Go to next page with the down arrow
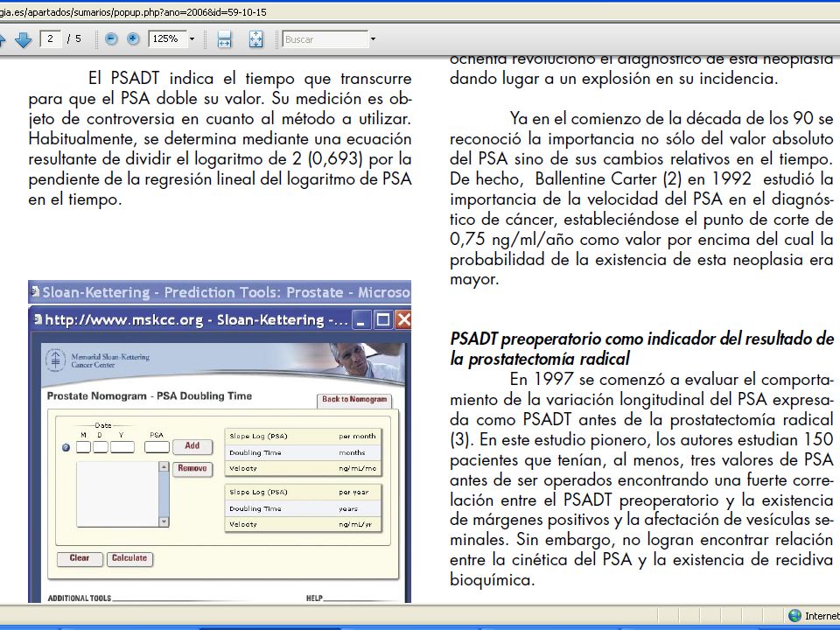 coord(23,39)
